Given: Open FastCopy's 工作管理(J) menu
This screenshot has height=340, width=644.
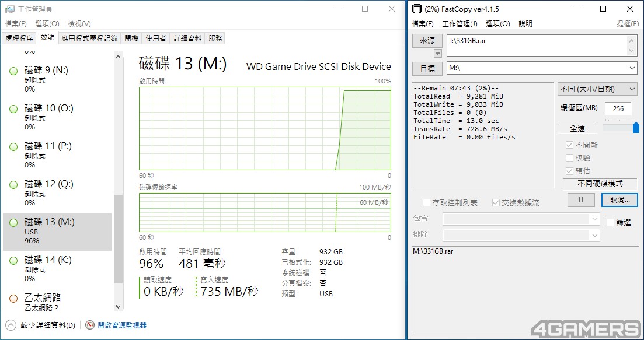Looking at the screenshot, I should click(x=459, y=24).
